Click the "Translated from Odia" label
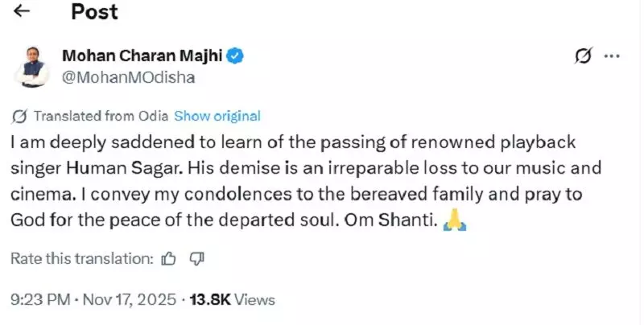 101,116
